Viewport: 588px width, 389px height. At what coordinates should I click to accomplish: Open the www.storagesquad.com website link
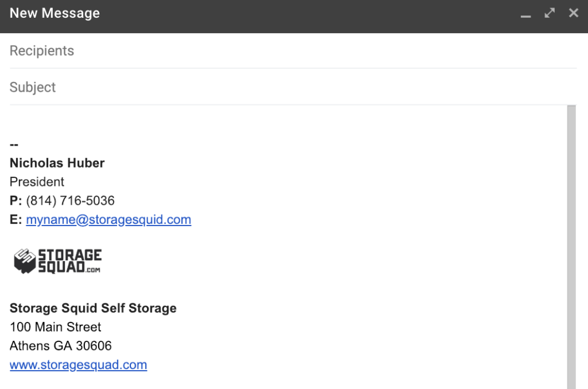click(78, 365)
